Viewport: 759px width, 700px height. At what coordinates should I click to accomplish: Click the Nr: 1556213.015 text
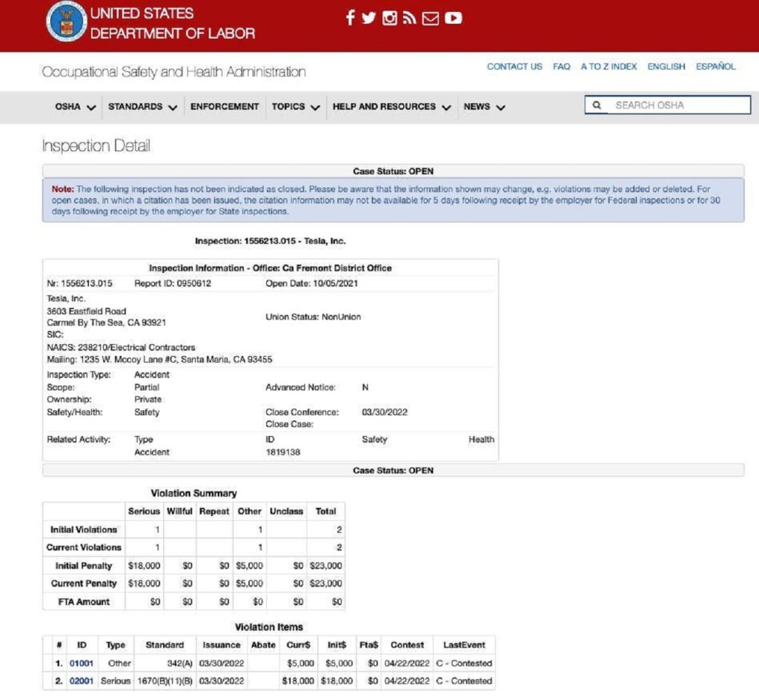(x=79, y=284)
